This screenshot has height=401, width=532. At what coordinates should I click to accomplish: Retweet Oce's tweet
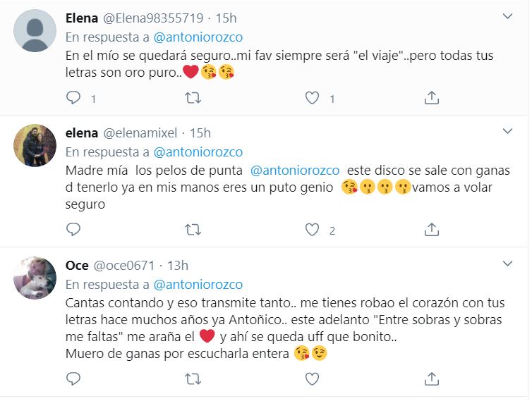point(192,379)
